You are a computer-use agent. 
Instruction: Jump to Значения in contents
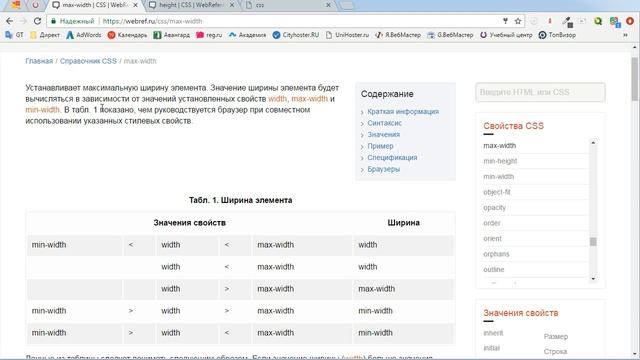coord(384,134)
